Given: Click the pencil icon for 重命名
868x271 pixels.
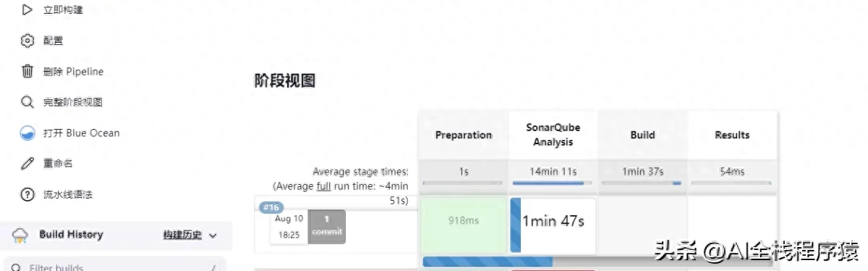Looking at the screenshot, I should [x=27, y=164].
